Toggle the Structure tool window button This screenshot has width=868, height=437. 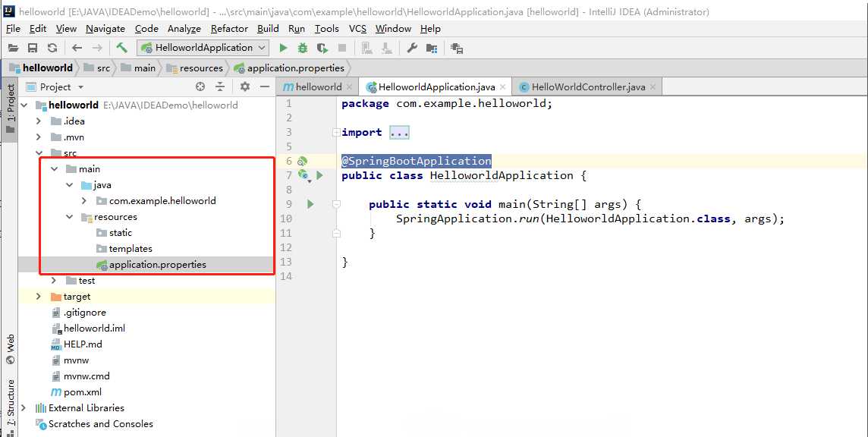[x=11, y=407]
